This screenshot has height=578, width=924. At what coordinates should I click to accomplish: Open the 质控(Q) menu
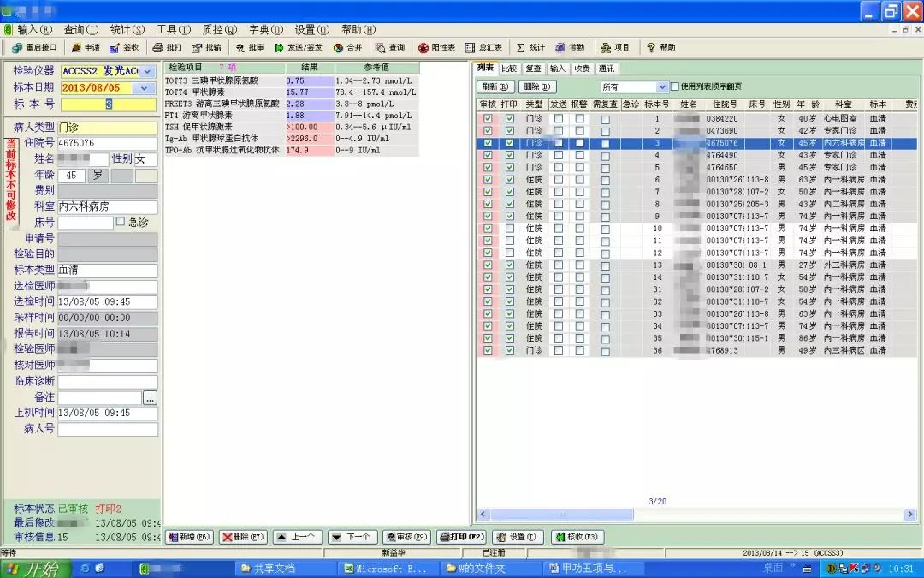pos(219,29)
